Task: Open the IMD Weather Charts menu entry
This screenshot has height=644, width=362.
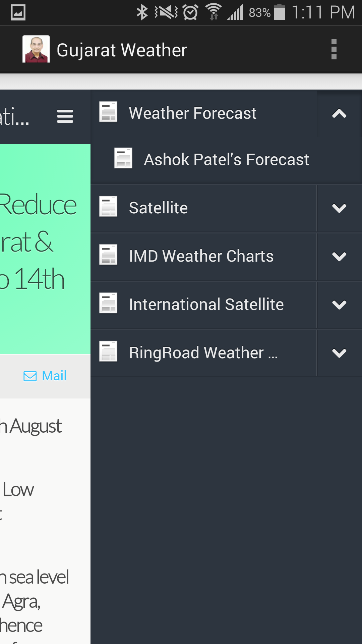Action: pyautogui.click(x=201, y=256)
